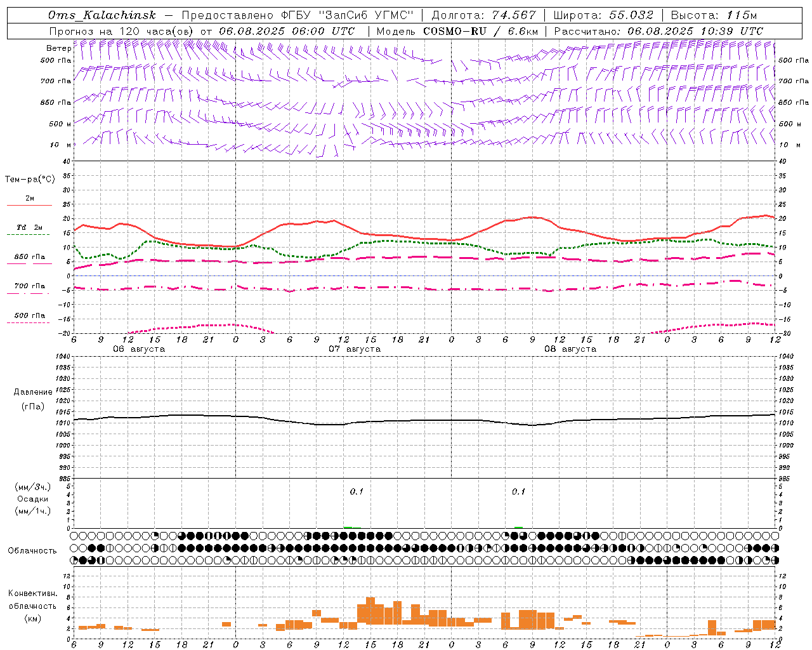The height and width of the screenshot is (650, 812).
Task: Click the black pressure curve line
Action: coord(424,420)
